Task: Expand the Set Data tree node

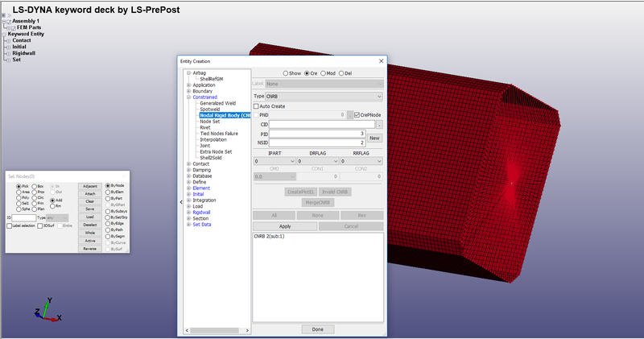Action: click(188, 225)
